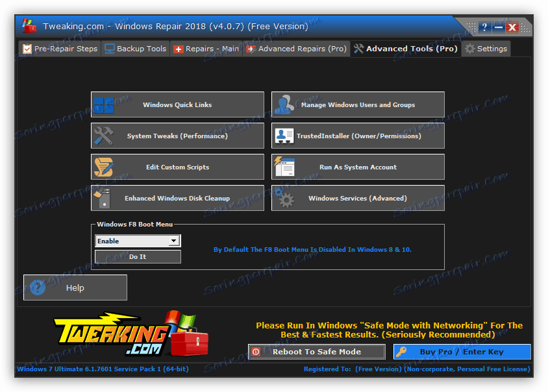Viewport: 548px width, 392px height.
Task: Open Edit Custom Scripts
Action: 177,167
